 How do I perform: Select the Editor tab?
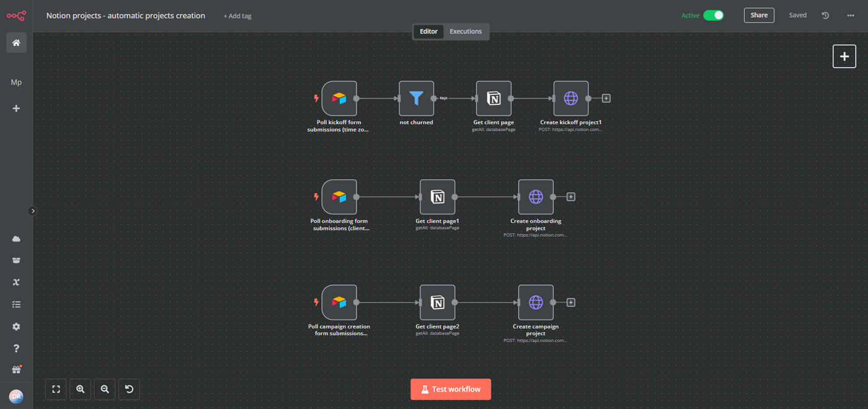click(428, 32)
